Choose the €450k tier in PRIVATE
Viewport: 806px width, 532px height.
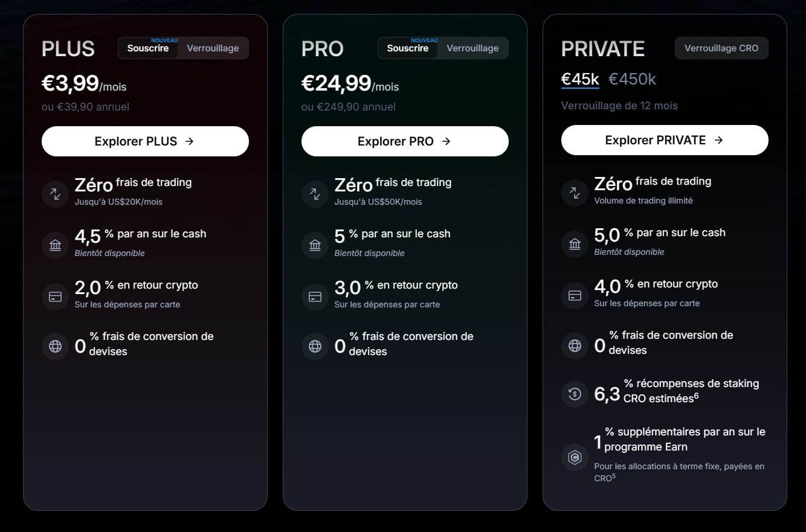(x=632, y=80)
